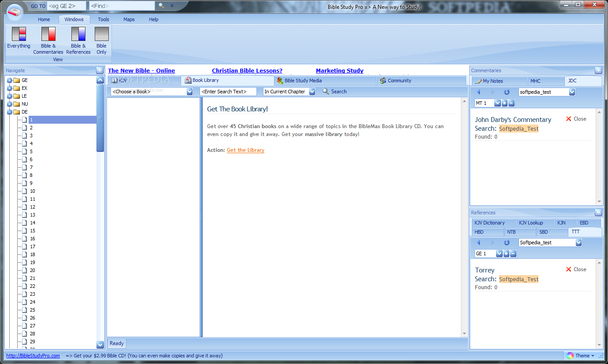The width and height of the screenshot is (608, 364).
Task: Click the refresh icon in Commentaries toolbar
Action: pyautogui.click(x=507, y=92)
